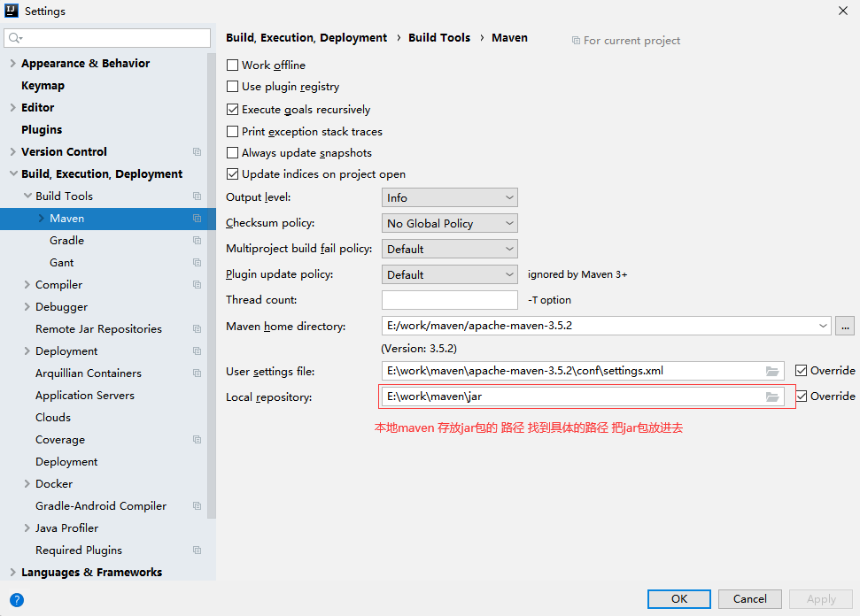This screenshot has width=860, height=616.
Task: Click the folder icon in Local repository field
Action: click(x=772, y=397)
